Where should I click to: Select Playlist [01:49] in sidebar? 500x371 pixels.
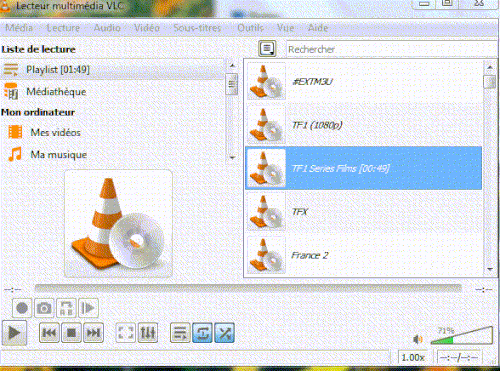pos(112,70)
